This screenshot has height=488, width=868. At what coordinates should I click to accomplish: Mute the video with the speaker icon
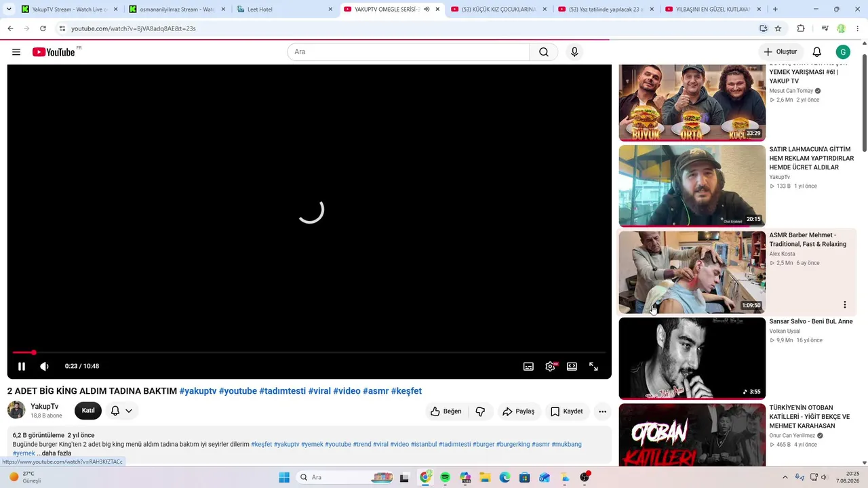[44, 367]
